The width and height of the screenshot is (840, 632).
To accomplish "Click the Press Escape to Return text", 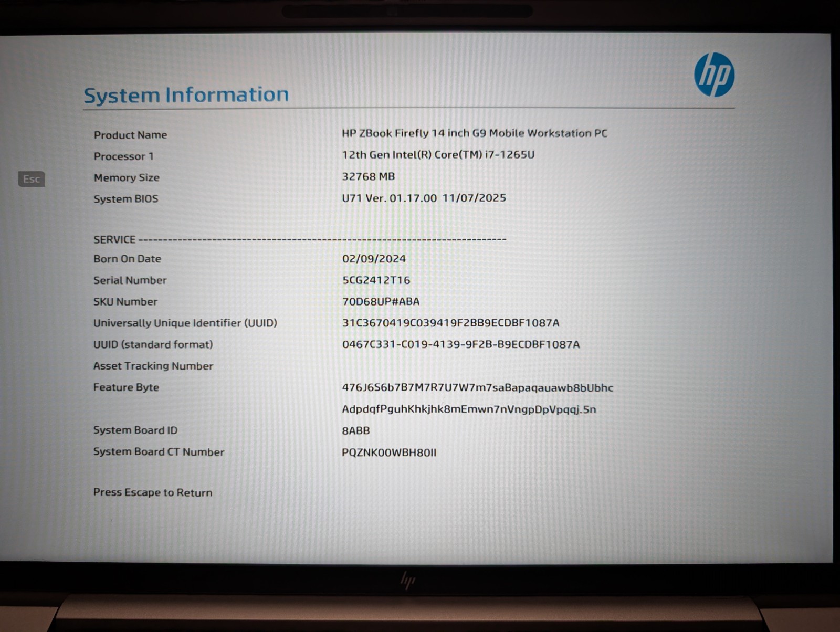I will pos(153,492).
